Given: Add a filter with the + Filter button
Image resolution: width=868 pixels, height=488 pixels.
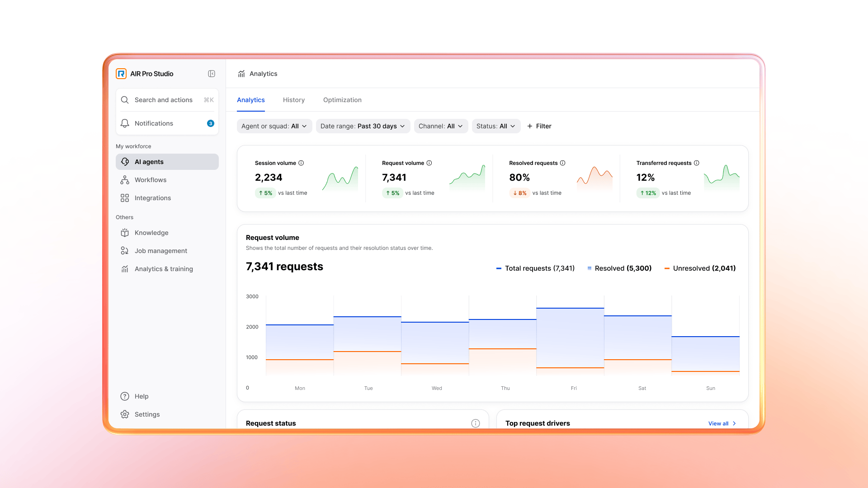Looking at the screenshot, I should [539, 126].
